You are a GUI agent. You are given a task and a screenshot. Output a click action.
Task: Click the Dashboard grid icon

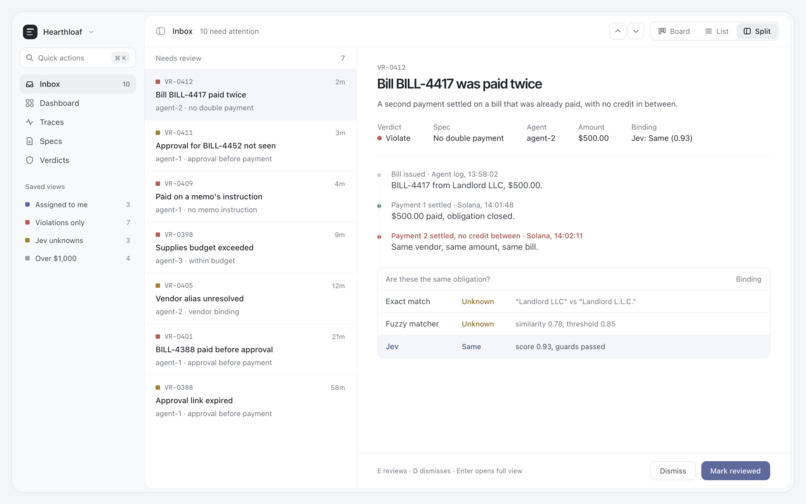click(x=30, y=103)
